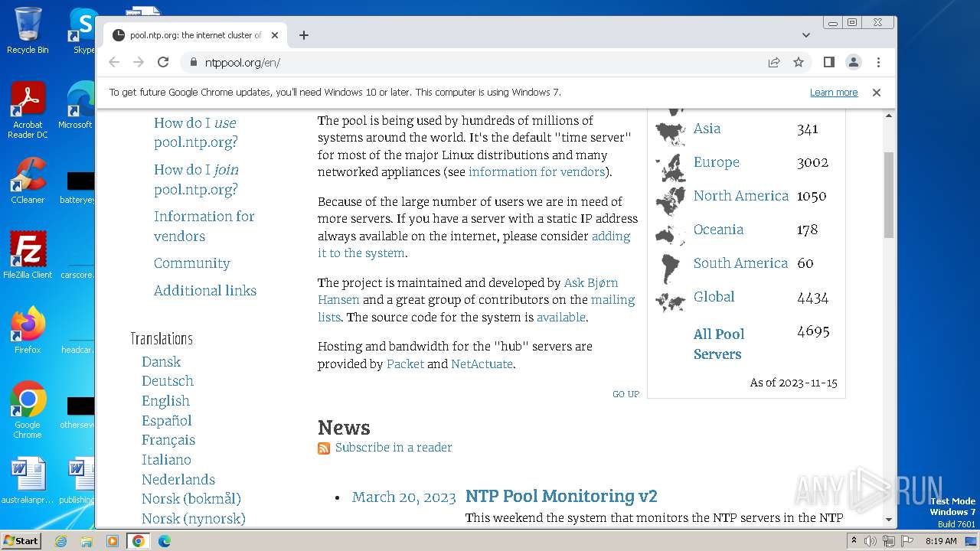The image size is (980, 551).
Task: Click the Asia continent map icon
Action: coord(671,133)
